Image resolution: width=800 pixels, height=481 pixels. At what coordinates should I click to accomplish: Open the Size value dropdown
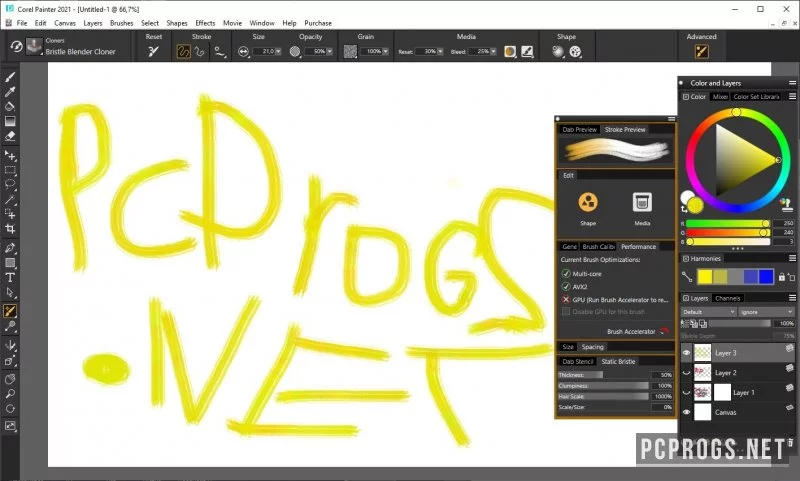[x=278, y=52]
